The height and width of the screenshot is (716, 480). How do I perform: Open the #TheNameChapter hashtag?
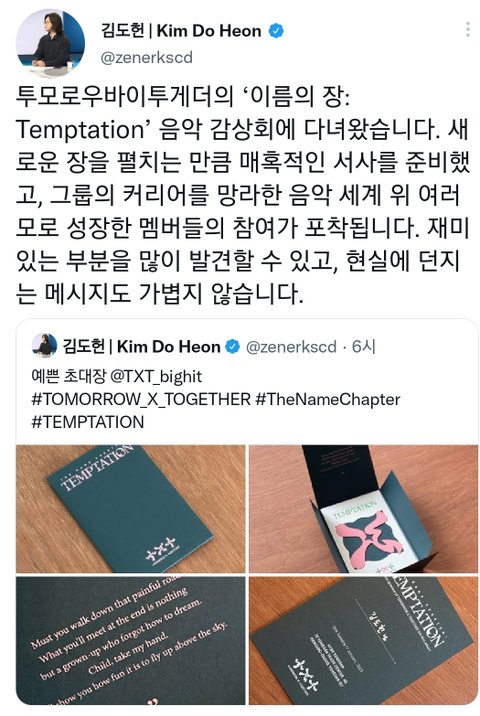click(328, 399)
